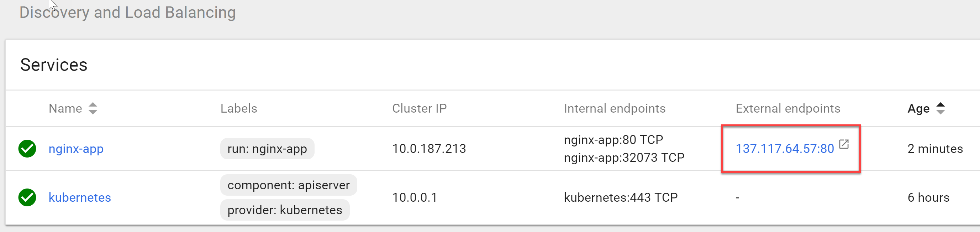Click the External endpoints column header

click(788, 109)
